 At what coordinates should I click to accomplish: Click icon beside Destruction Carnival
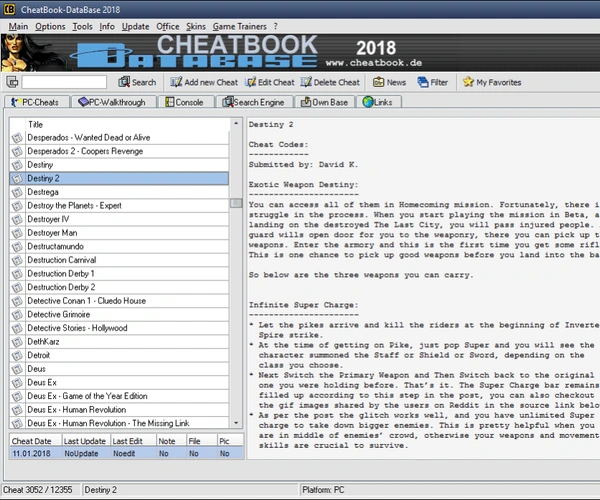pos(17,260)
